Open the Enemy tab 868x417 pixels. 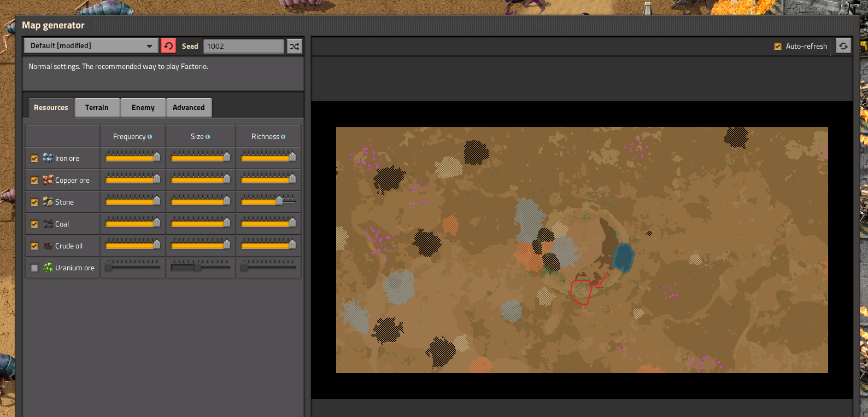pyautogui.click(x=143, y=108)
